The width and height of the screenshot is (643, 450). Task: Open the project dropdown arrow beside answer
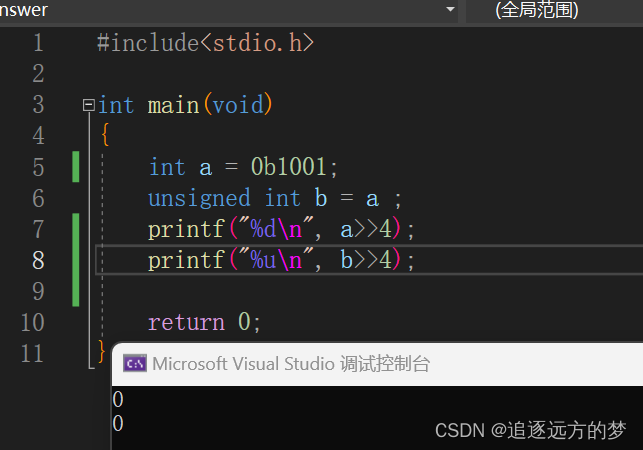450,9
